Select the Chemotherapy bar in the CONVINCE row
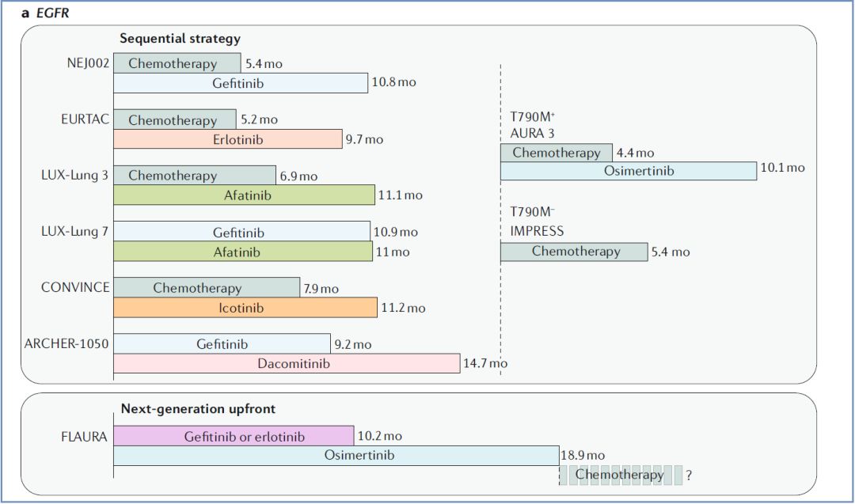Screen dimensions: 855x504 (x=207, y=288)
